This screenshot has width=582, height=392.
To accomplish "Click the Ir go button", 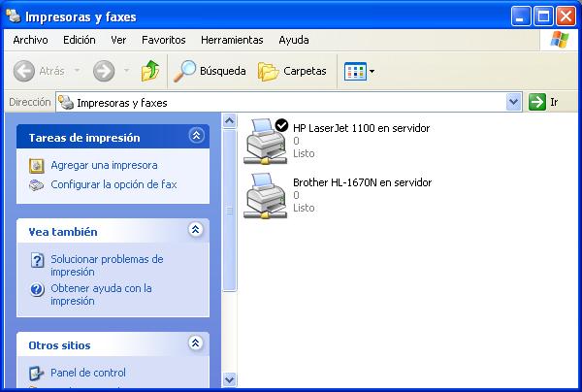I will (544, 102).
